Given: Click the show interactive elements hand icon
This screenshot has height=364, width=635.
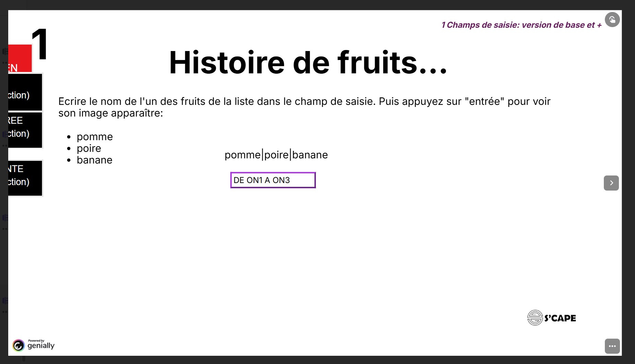Looking at the screenshot, I should click(x=612, y=20).
